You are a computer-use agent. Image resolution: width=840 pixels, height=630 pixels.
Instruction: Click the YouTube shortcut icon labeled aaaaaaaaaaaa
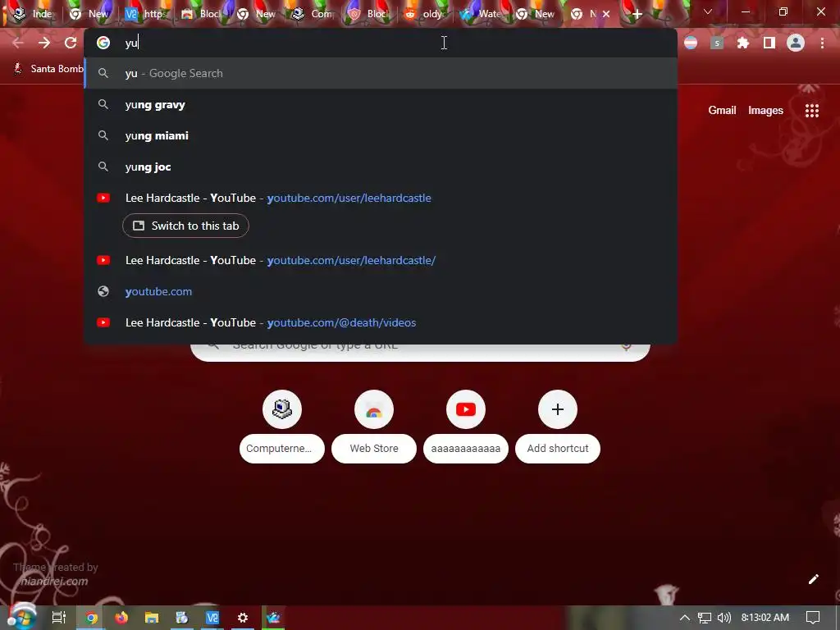466,409
